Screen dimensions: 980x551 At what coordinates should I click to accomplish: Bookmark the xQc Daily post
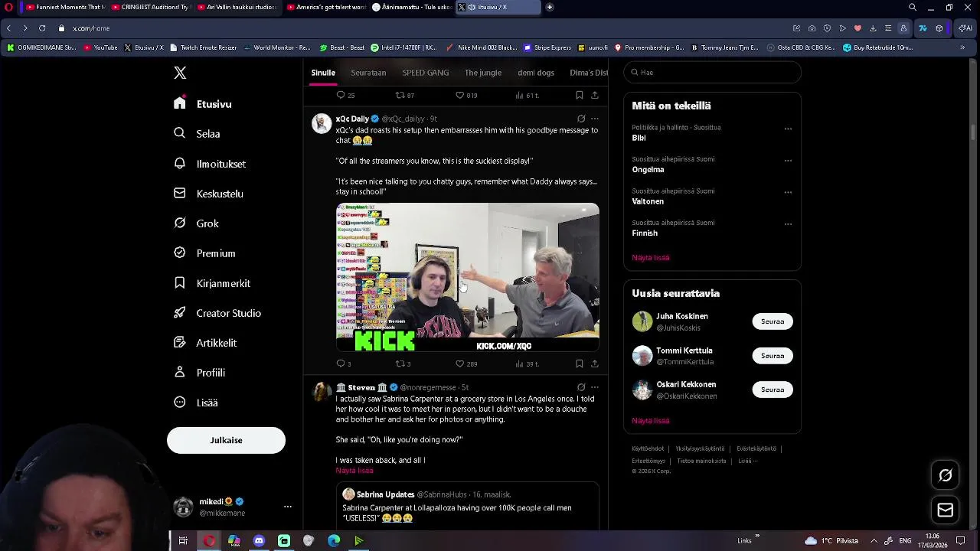click(x=580, y=364)
